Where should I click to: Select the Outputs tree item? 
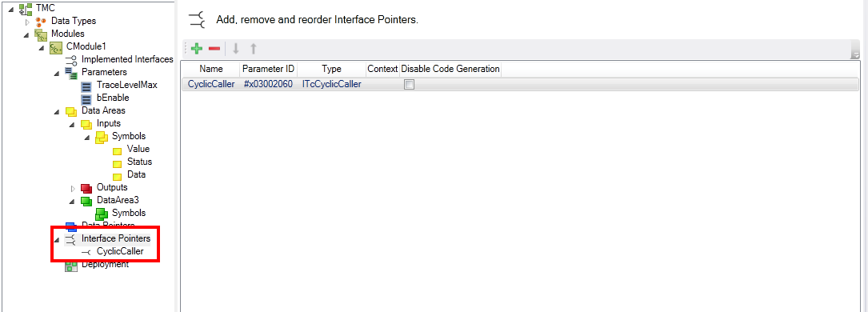[112, 187]
